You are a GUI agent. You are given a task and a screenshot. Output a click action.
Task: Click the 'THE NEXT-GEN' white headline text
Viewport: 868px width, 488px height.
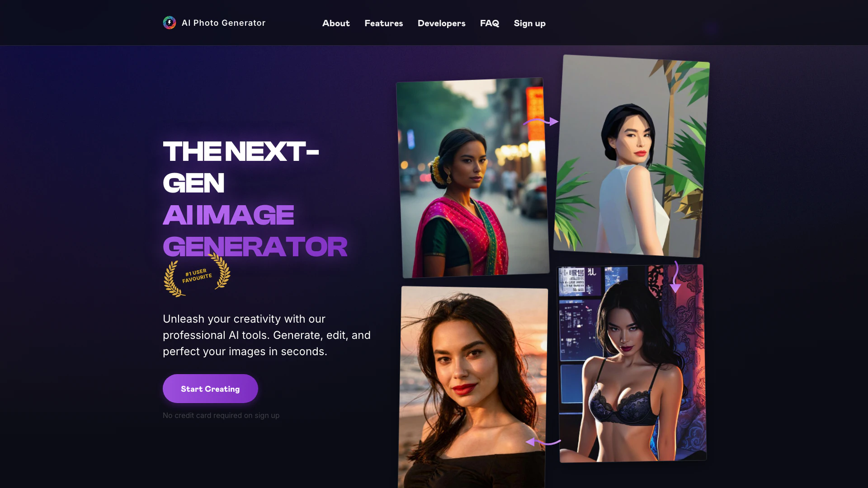point(241,167)
